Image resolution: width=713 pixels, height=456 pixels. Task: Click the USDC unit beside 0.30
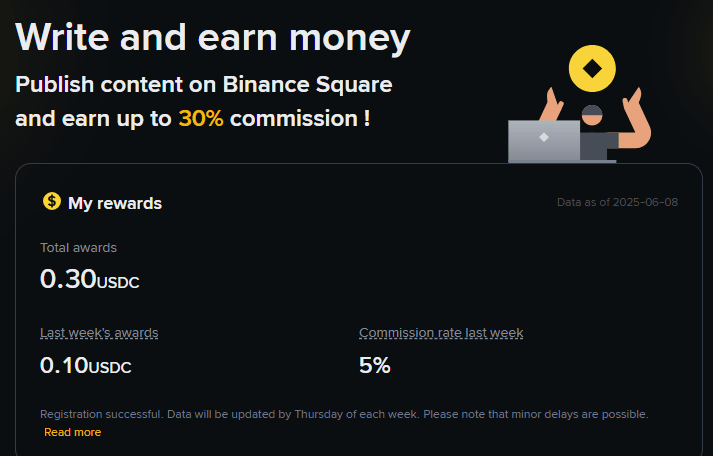point(118,283)
